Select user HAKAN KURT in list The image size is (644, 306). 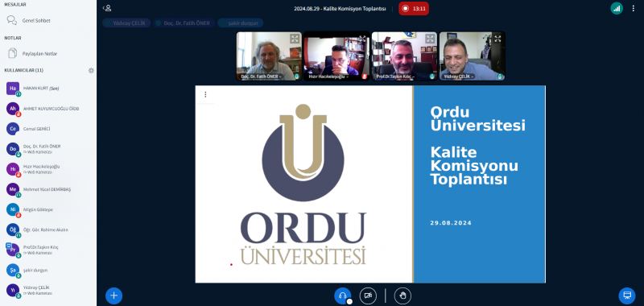pos(48,89)
